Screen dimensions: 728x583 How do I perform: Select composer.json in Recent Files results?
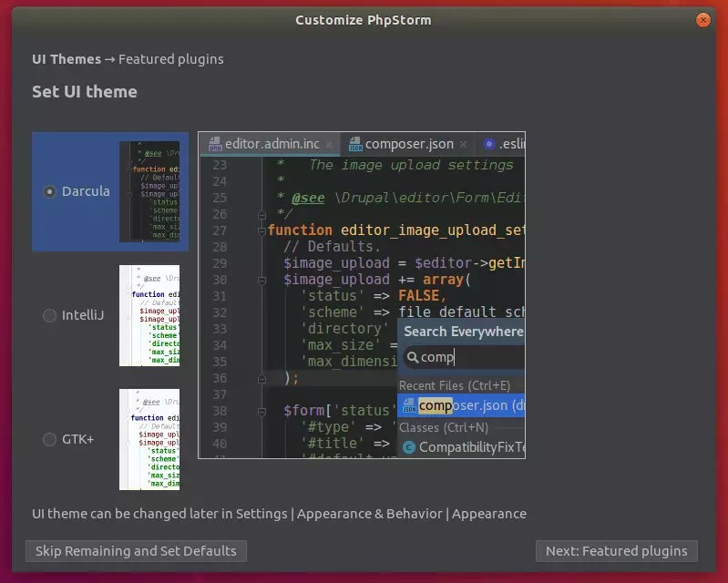461,405
